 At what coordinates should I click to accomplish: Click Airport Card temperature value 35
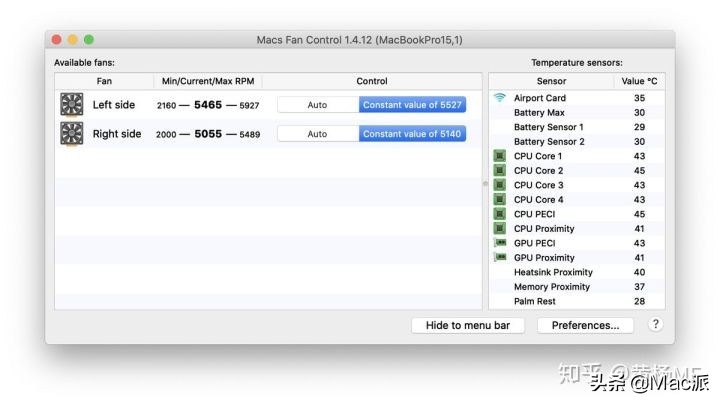pos(639,98)
